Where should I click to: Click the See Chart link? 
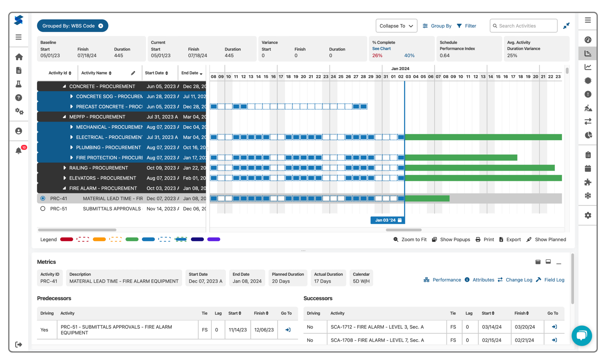coord(381,48)
